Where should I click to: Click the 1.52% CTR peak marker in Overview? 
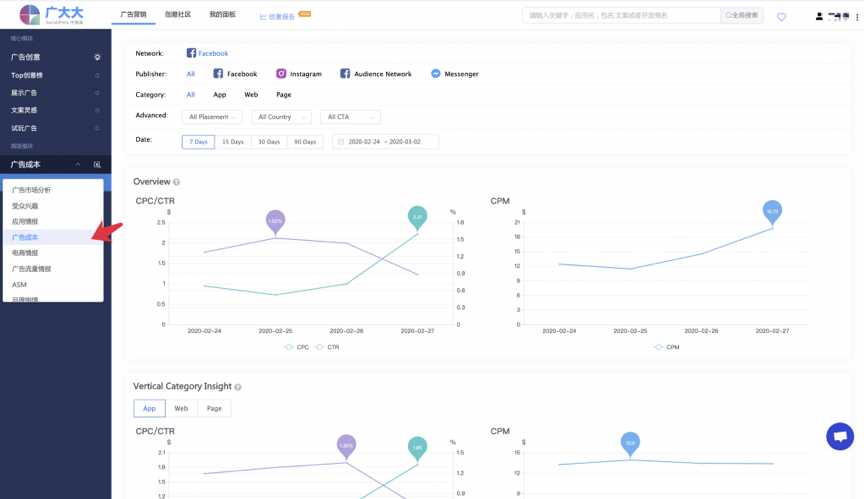pos(276,221)
